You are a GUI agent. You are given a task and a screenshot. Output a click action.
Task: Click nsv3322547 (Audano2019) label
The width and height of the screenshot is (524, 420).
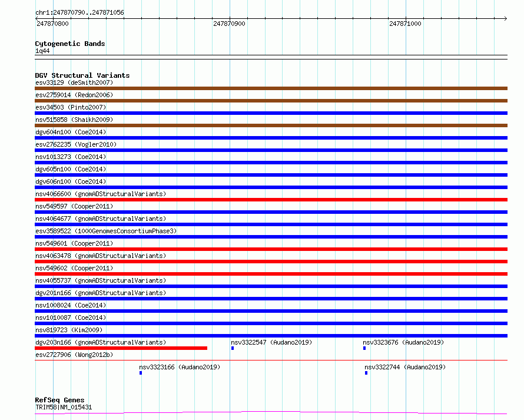pos(271,342)
